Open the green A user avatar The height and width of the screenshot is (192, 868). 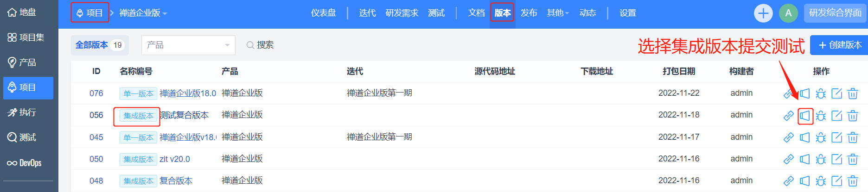point(788,13)
